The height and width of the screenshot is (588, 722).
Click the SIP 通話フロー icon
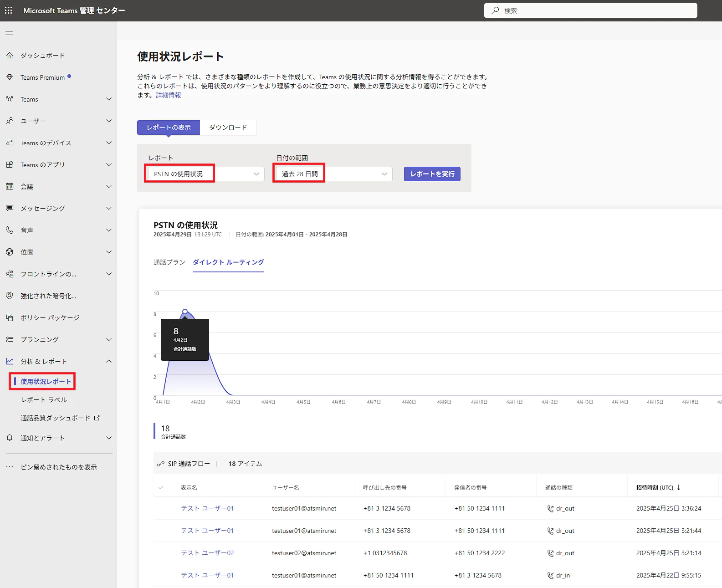(161, 464)
